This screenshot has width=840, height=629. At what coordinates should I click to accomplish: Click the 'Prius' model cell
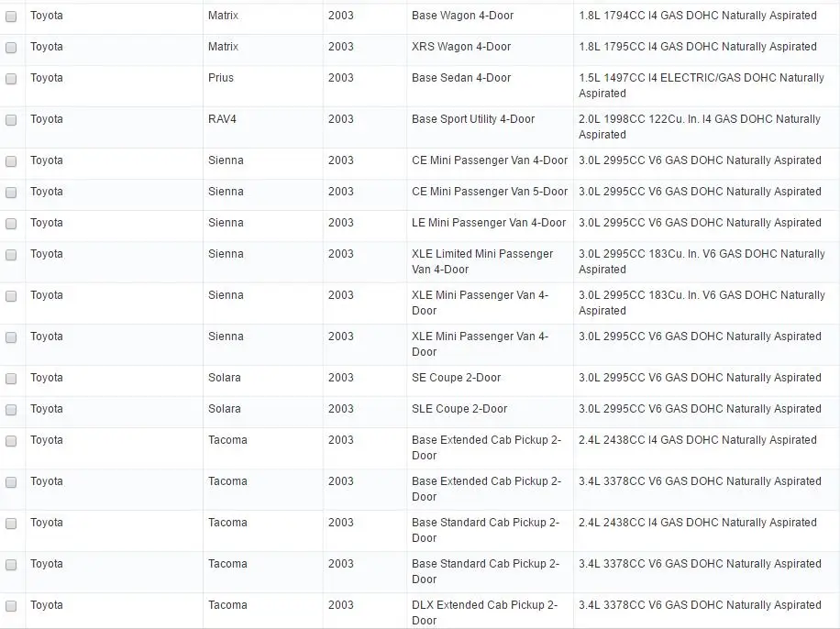point(263,86)
